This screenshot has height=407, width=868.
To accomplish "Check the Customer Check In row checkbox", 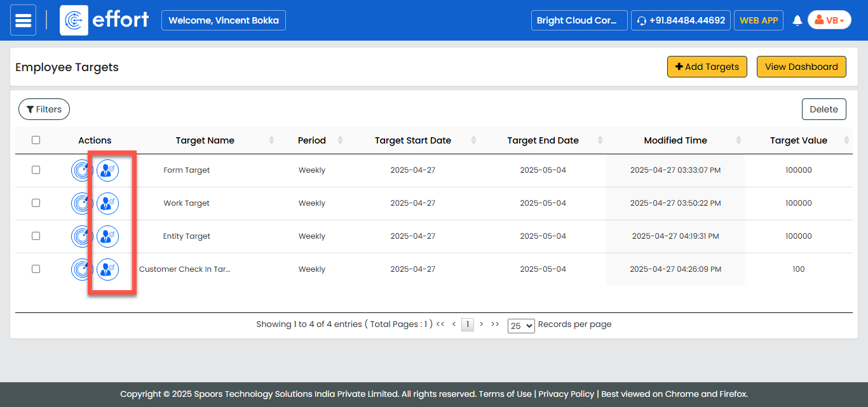I will 36,269.
